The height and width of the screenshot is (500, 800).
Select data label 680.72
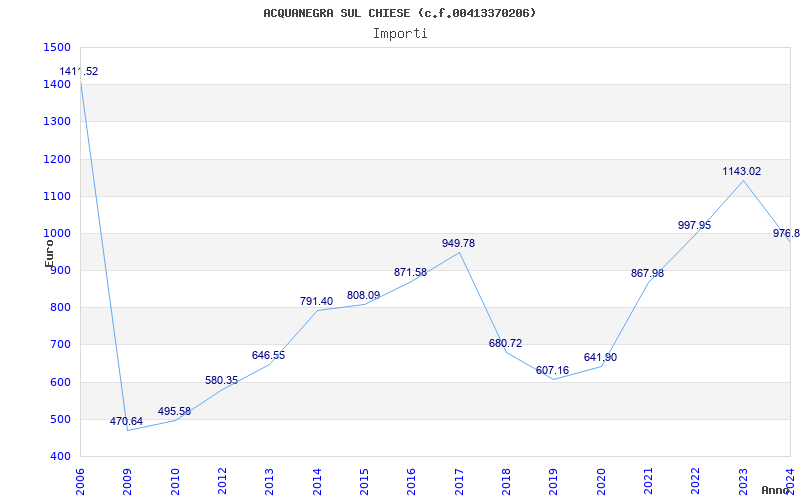pyautogui.click(x=506, y=343)
